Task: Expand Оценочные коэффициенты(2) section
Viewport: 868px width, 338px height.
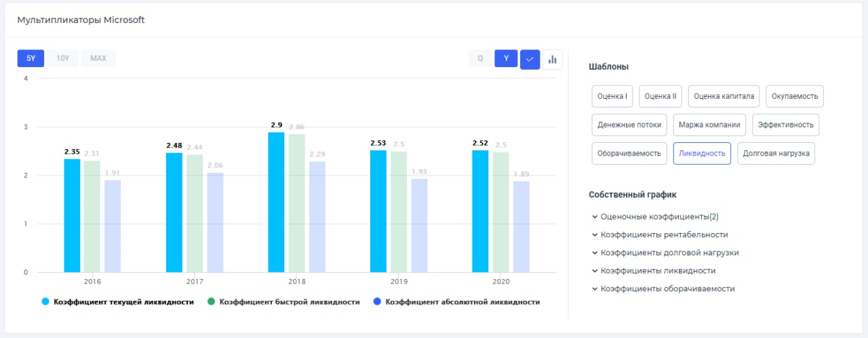Action: coord(655,217)
